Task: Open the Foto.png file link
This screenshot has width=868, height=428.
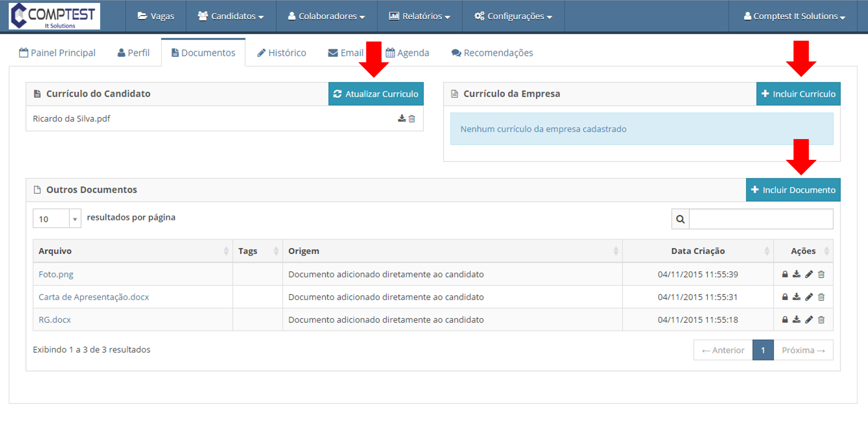Action: 56,274
